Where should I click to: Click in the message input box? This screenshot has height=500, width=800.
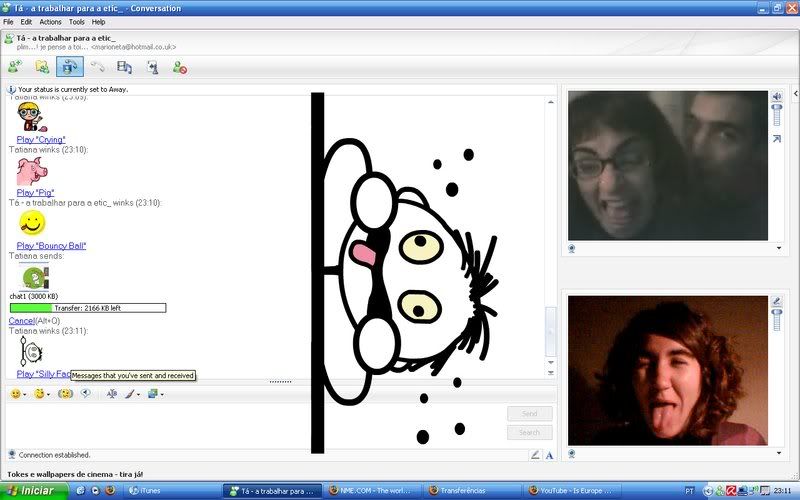[255, 424]
